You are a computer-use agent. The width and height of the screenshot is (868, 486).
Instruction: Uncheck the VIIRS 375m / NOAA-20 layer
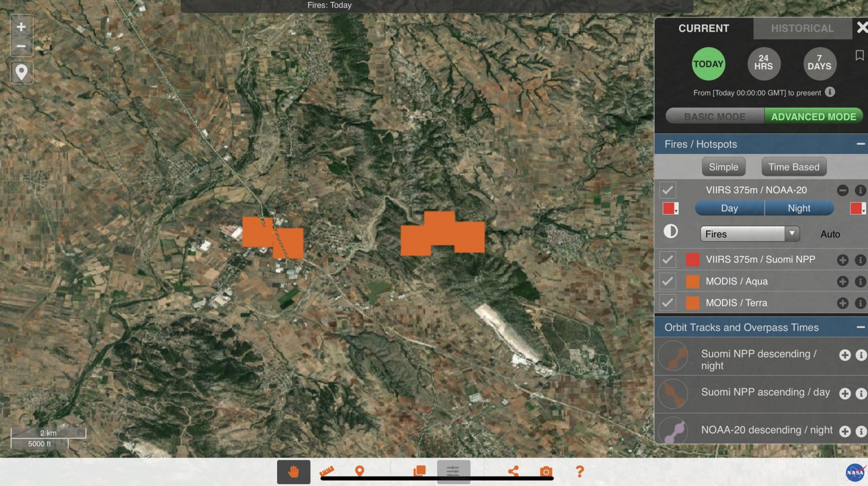coord(668,191)
